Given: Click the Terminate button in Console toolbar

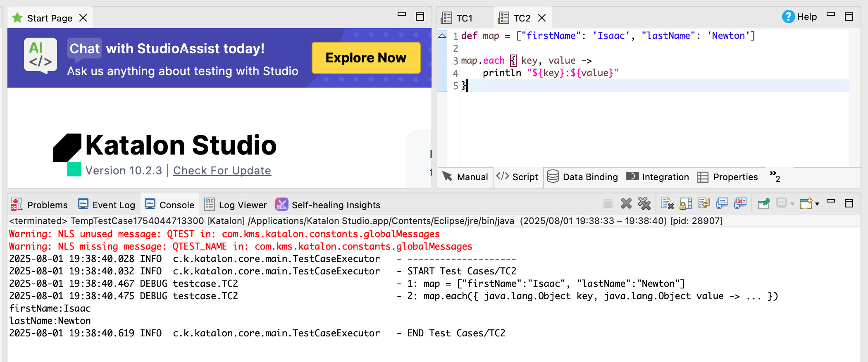Looking at the screenshot, I should point(608,204).
